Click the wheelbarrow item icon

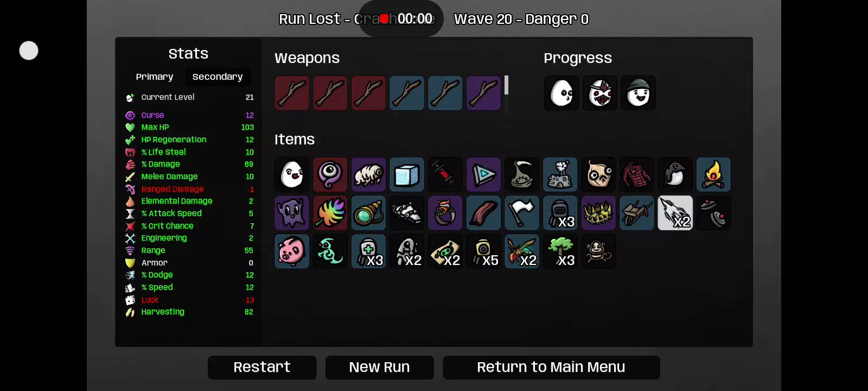637,213
